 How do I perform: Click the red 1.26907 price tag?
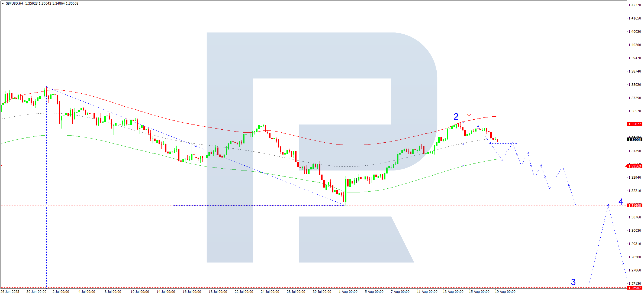coord(635,288)
